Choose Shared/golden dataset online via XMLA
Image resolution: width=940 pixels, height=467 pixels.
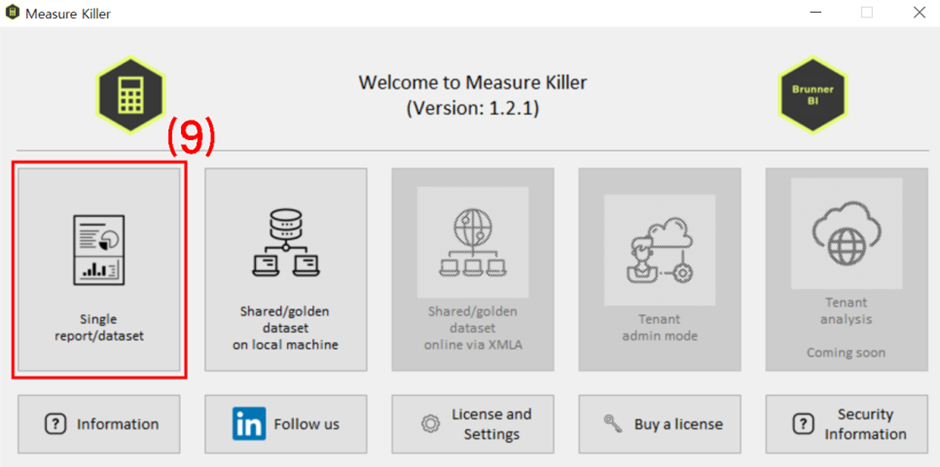pos(473,269)
